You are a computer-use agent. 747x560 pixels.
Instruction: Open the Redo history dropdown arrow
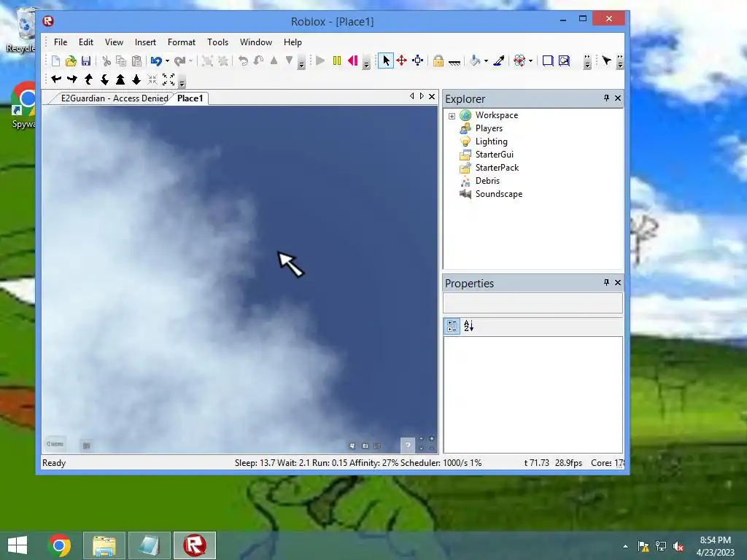(x=190, y=61)
